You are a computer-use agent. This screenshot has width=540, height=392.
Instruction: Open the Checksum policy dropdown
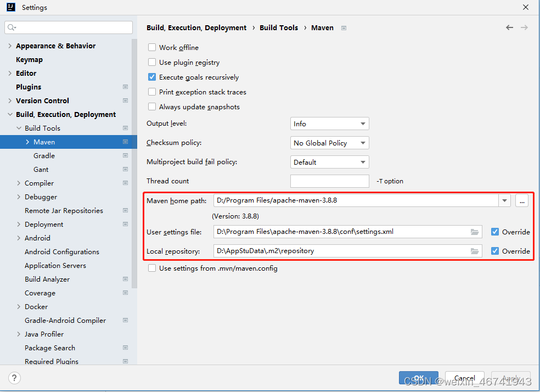(x=330, y=143)
